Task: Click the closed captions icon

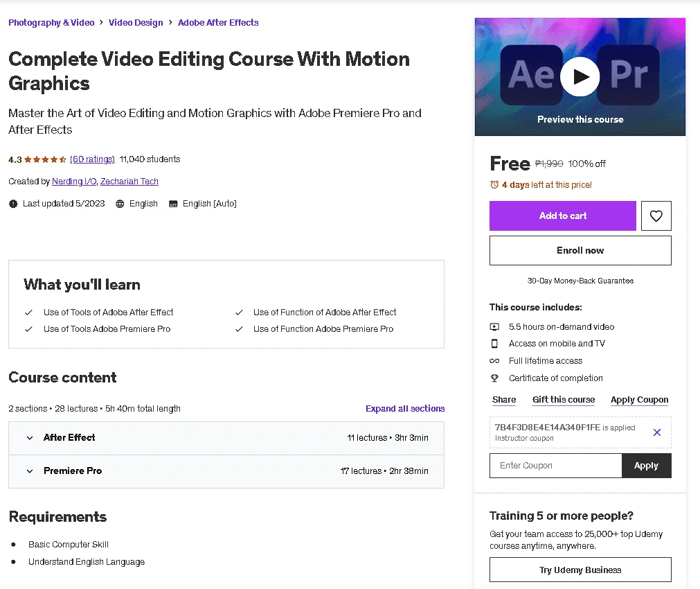Action: tap(173, 204)
